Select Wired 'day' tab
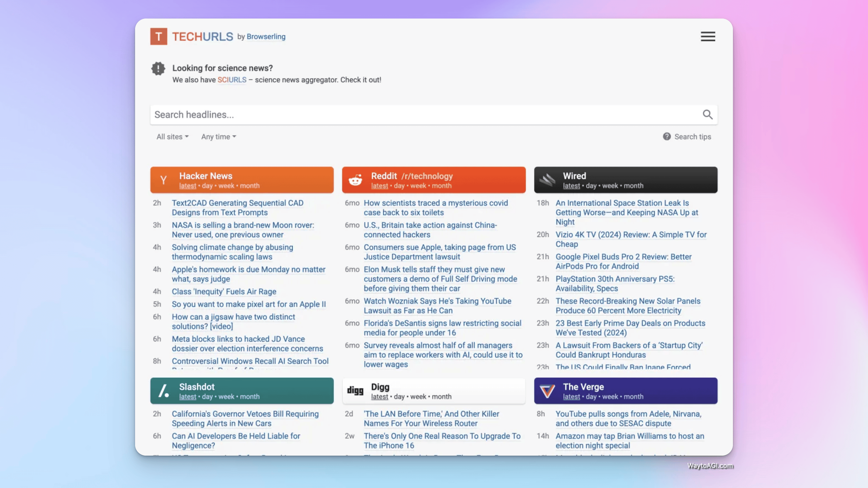This screenshot has width=868, height=488. [x=591, y=186]
